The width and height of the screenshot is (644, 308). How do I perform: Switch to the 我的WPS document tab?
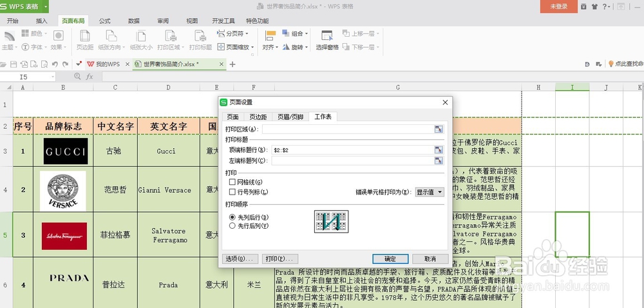108,64
